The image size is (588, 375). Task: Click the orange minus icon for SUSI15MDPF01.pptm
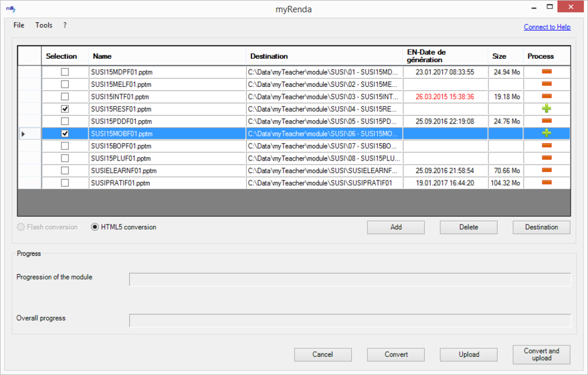[546, 72]
